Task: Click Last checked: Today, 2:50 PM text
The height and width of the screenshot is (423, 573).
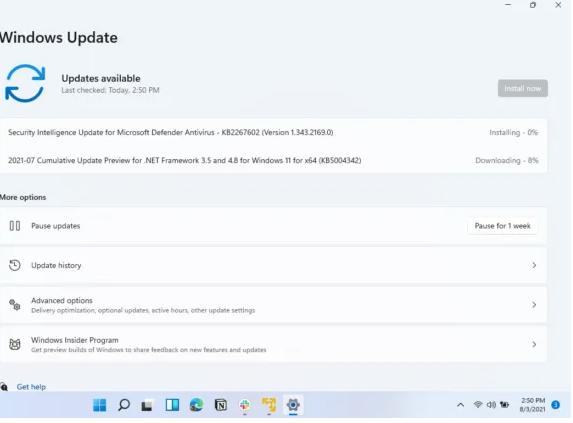Action: [x=110, y=90]
